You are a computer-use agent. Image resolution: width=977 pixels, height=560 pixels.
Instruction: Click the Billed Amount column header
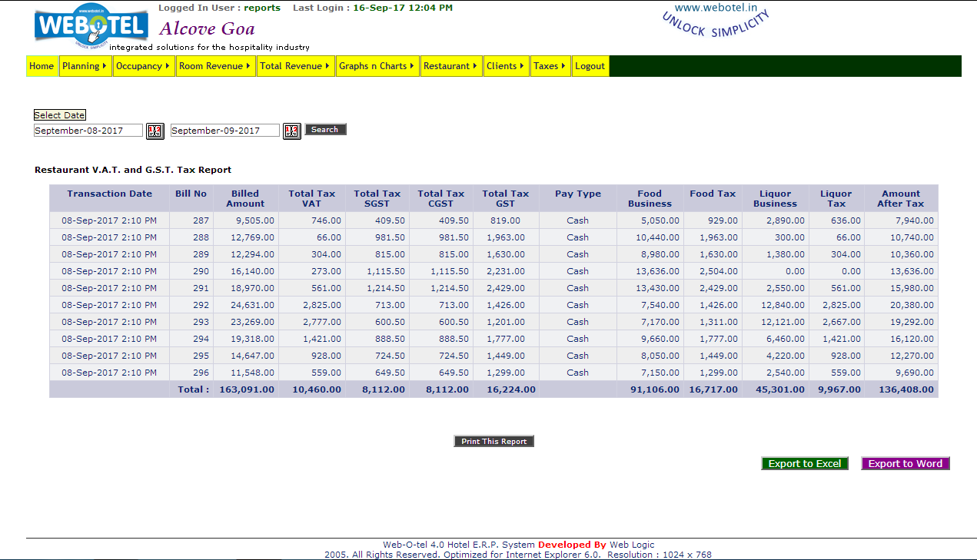(x=245, y=199)
